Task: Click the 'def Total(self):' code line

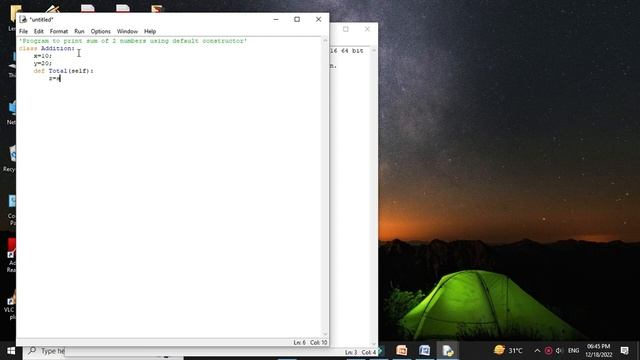Action: [63, 71]
